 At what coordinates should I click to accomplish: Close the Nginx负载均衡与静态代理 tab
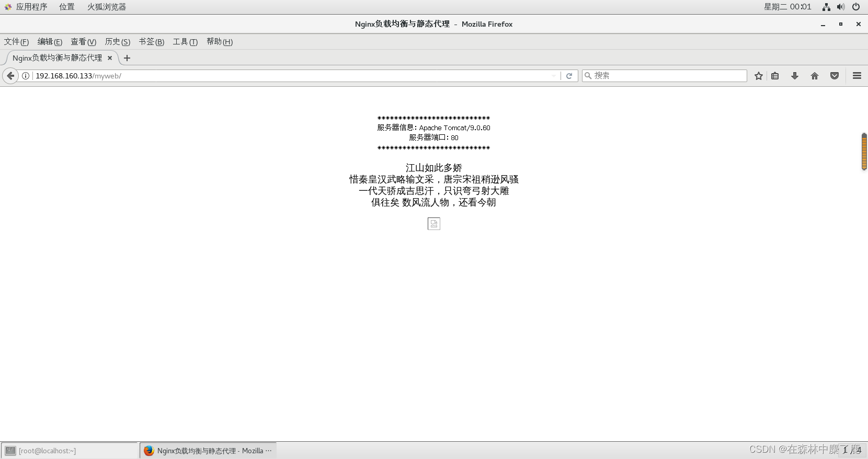[110, 58]
